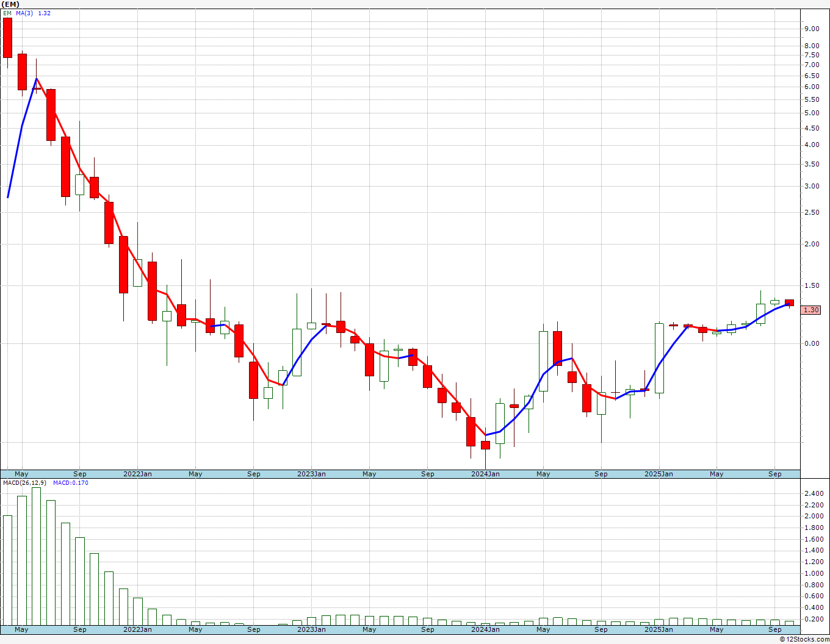Click 2025Jan on the price chart date axis
The image size is (830, 644).
pyautogui.click(x=659, y=474)
